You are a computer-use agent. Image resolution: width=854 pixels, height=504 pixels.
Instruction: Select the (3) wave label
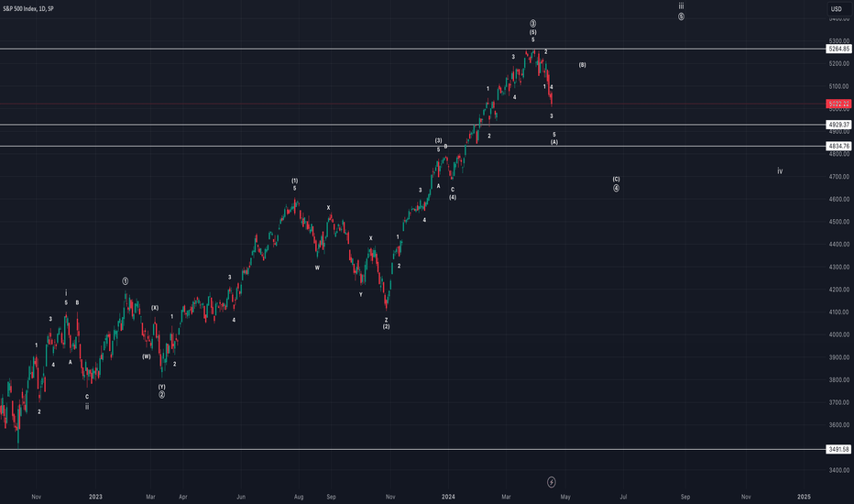pyautogui.click(x=438, y=140)
